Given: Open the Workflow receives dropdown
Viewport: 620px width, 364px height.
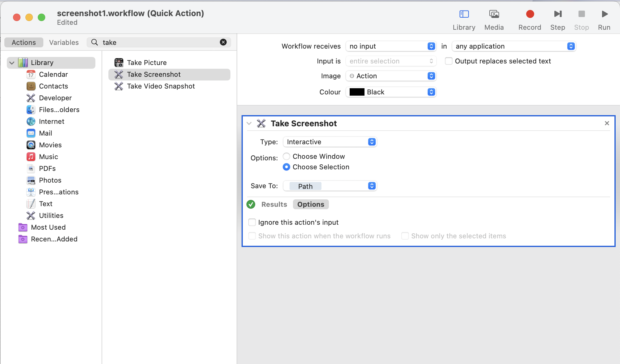Looking at the screenshot, I should tap(391, 46).
